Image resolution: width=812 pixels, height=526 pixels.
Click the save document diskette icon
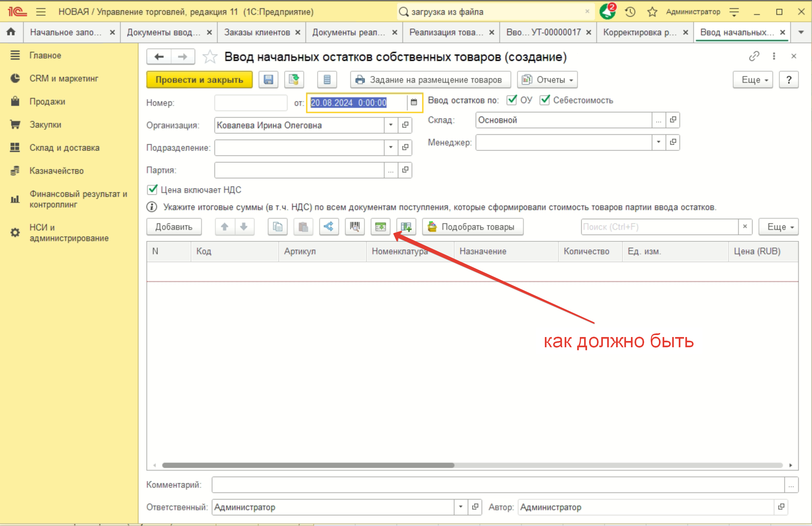268,80
